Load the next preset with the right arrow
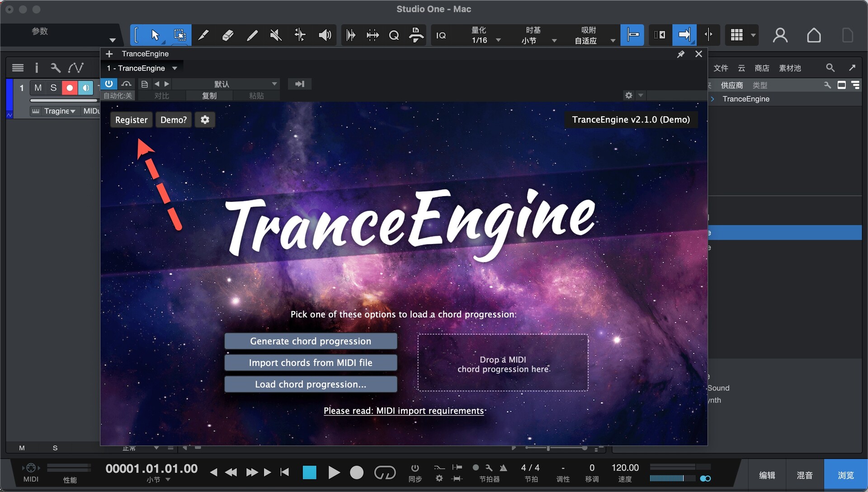 [x=167, y=84]
